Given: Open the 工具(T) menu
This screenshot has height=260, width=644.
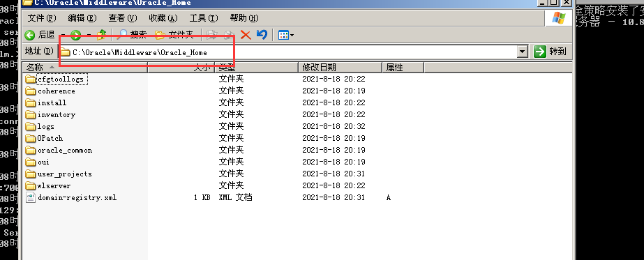Looking at the screenshot, I should click(204, 18).
